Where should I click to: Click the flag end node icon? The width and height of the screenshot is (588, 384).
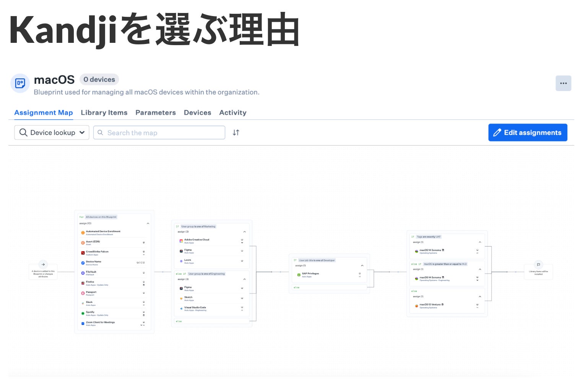click(538, 264)
